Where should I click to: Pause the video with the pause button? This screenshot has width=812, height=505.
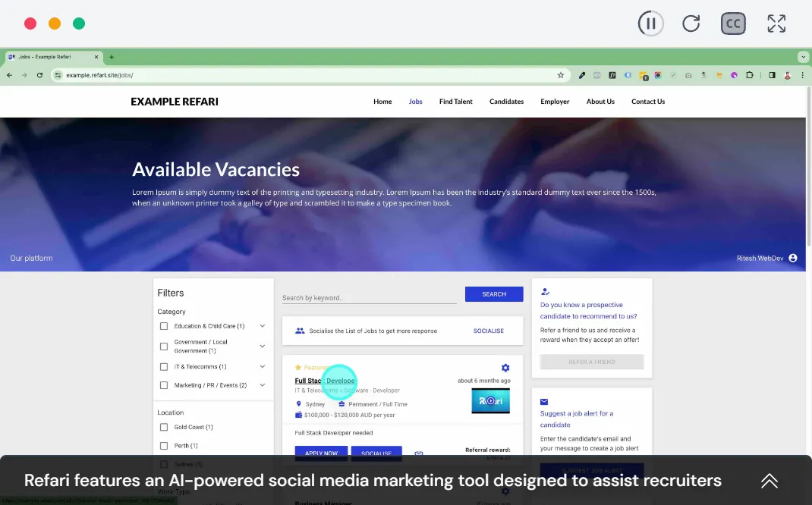650,24
